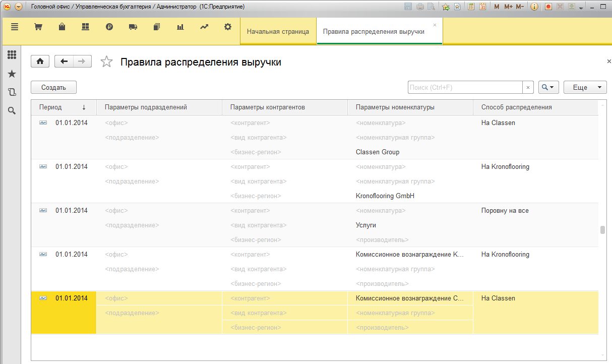Expand the title bar tools dropdown arrow
Image resolution: width=612 pixels, height=364 pixels.
pyautogui.click(x=581, y=8)
